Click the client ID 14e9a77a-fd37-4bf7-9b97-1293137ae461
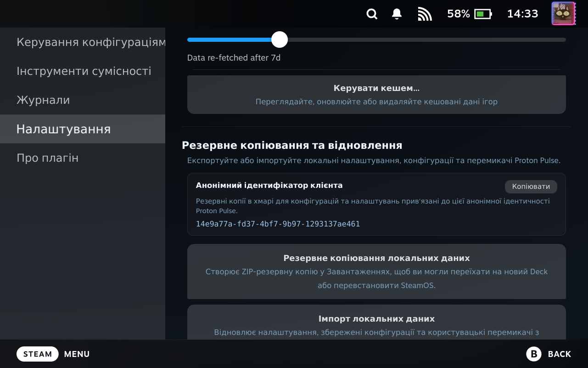Viewport: 588px width, 368px height. coord(278,224)
